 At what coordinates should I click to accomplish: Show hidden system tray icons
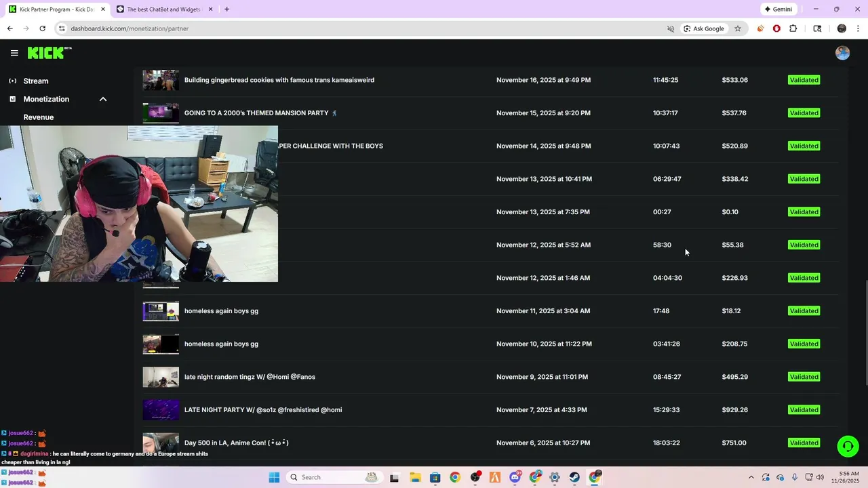751,477
